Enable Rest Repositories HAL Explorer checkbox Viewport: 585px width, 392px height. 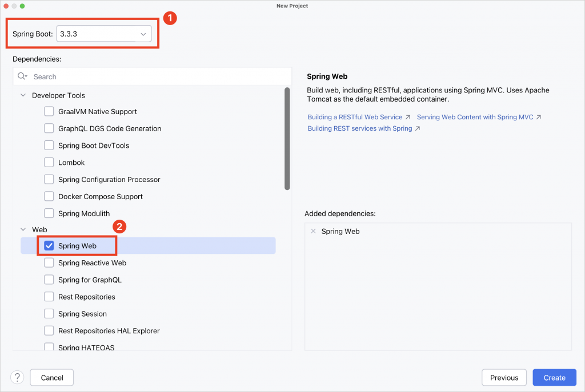pos(49,330)
